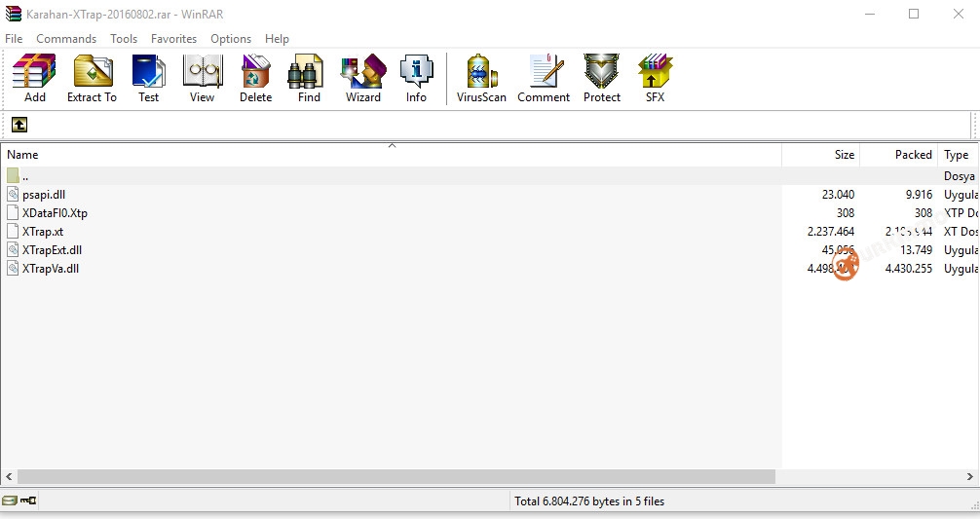
Task: Run the Test archive tool
Action: pos(149,70)
